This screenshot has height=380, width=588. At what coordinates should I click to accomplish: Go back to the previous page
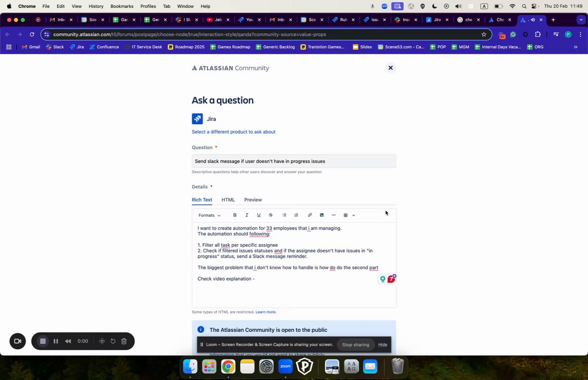(8, 34)
